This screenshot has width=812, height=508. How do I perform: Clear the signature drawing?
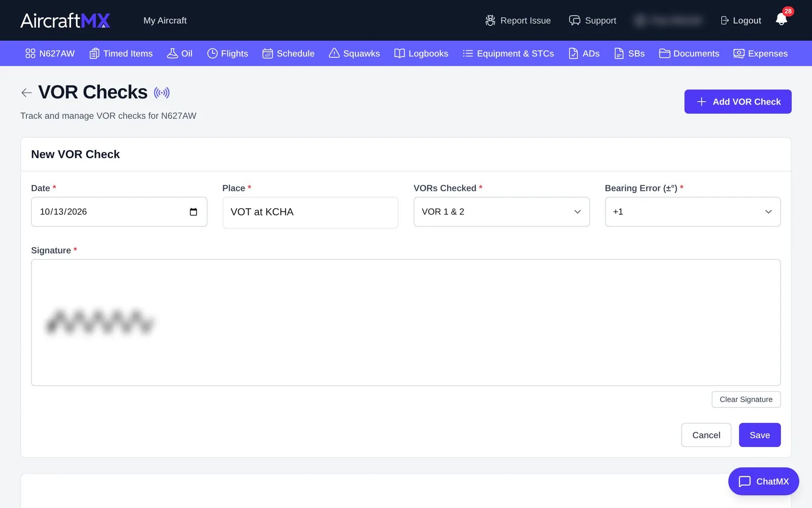746,399
